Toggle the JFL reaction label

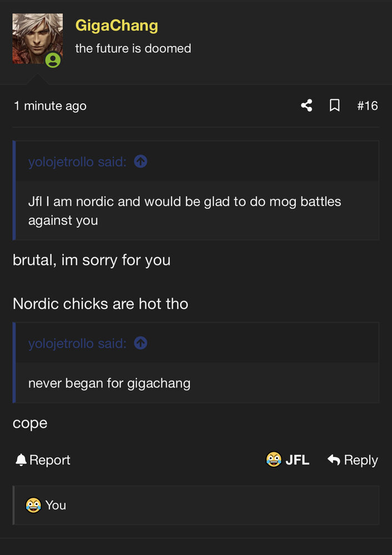coord(297,460)
